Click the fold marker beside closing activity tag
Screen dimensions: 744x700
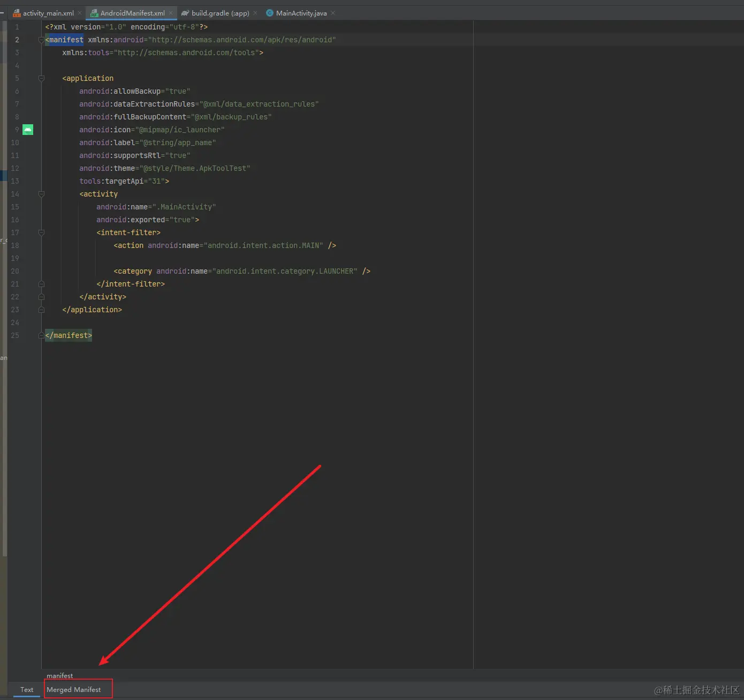[41, 297]
